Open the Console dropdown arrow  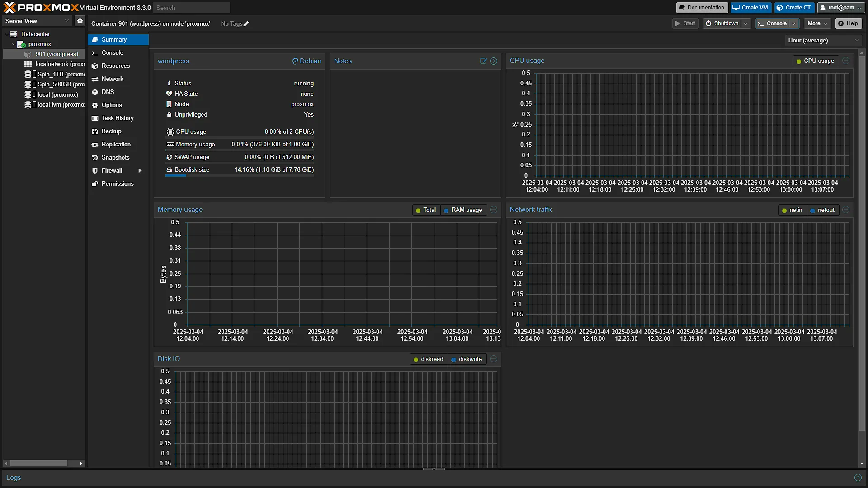click(x=794, y=23)
